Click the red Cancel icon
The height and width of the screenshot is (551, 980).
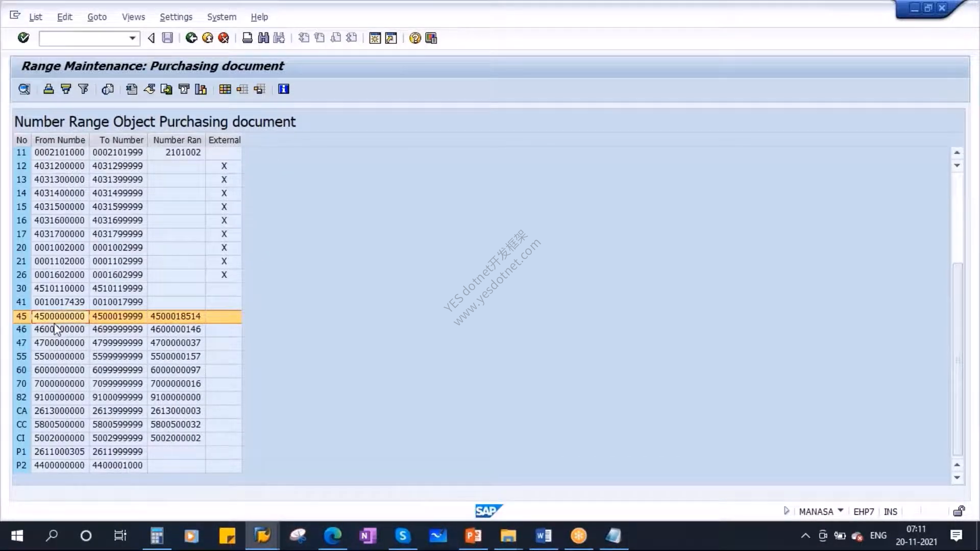coord(224,38)
